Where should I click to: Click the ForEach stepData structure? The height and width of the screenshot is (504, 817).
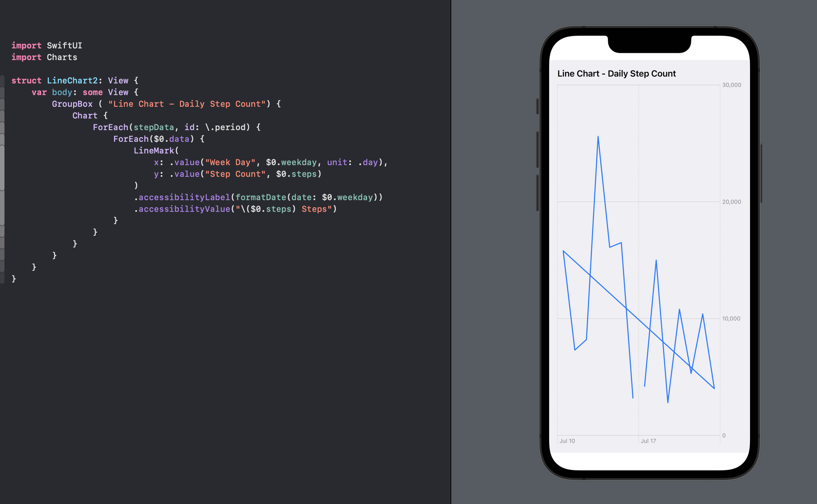[169, 127]
